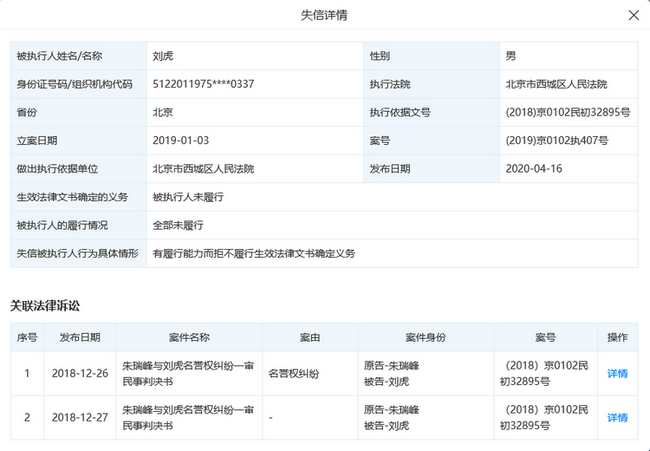Click the case name in row 2
The width and height of the screenshot is (650, 451).
click(x=188, y=418)
